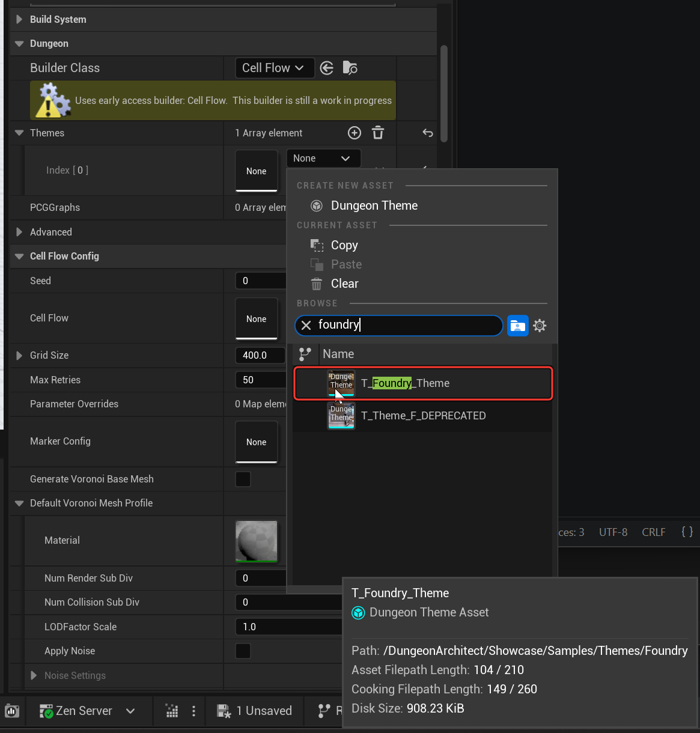Create new Dungeon Theme asset
700x733 pixels.
(x=374, y=205)
